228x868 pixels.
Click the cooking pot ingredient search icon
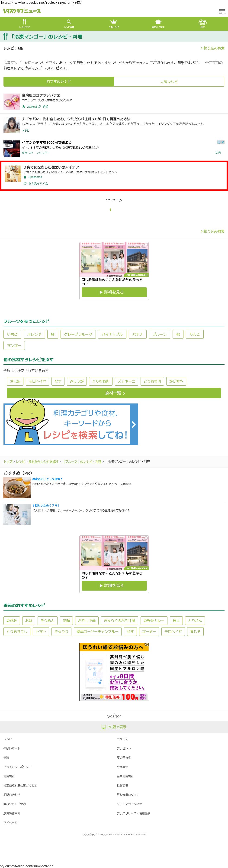[158, 22]
